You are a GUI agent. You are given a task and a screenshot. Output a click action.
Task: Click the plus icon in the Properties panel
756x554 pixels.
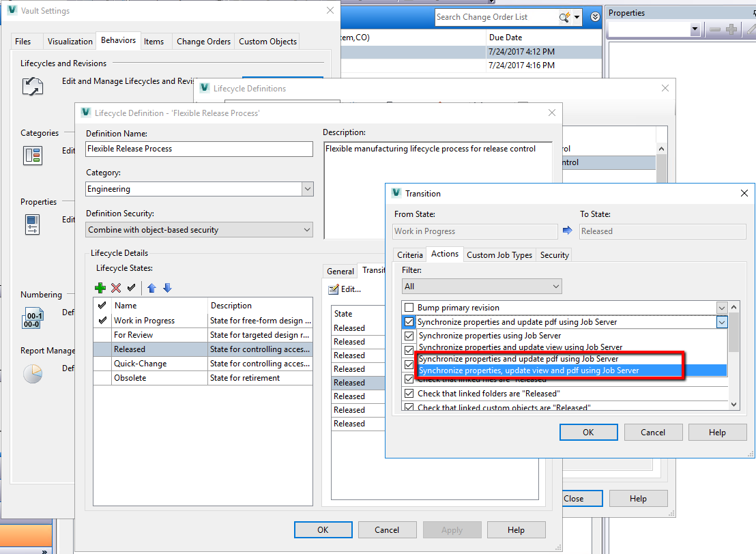(x=733, y=29)
